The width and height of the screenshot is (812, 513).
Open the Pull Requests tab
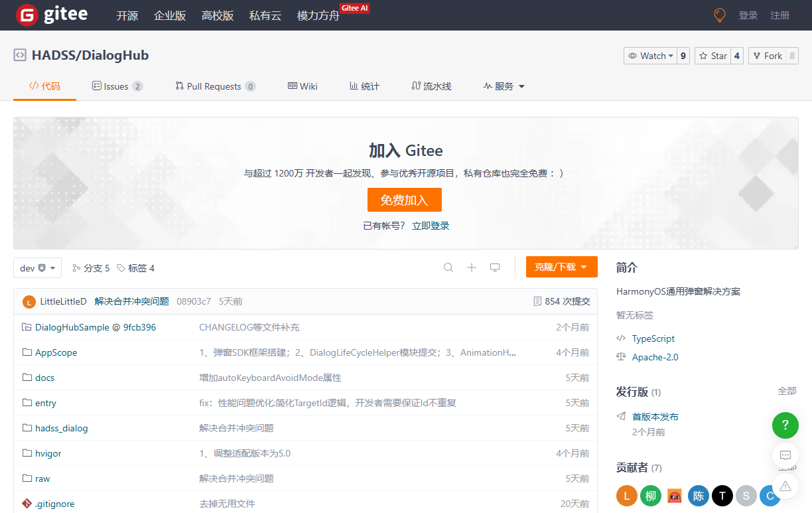coord(214,86)
